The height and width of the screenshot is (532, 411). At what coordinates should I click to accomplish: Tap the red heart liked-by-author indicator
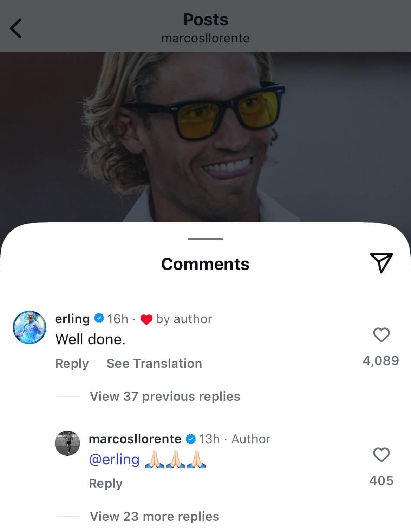click(x=147, y=319)
